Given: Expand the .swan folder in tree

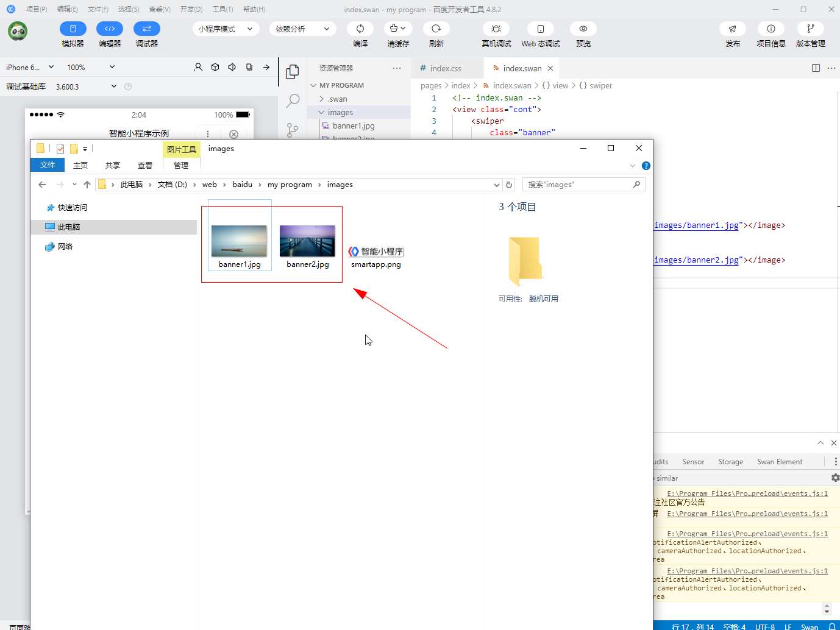Looking at the screenshot, I should pos(337,99).
